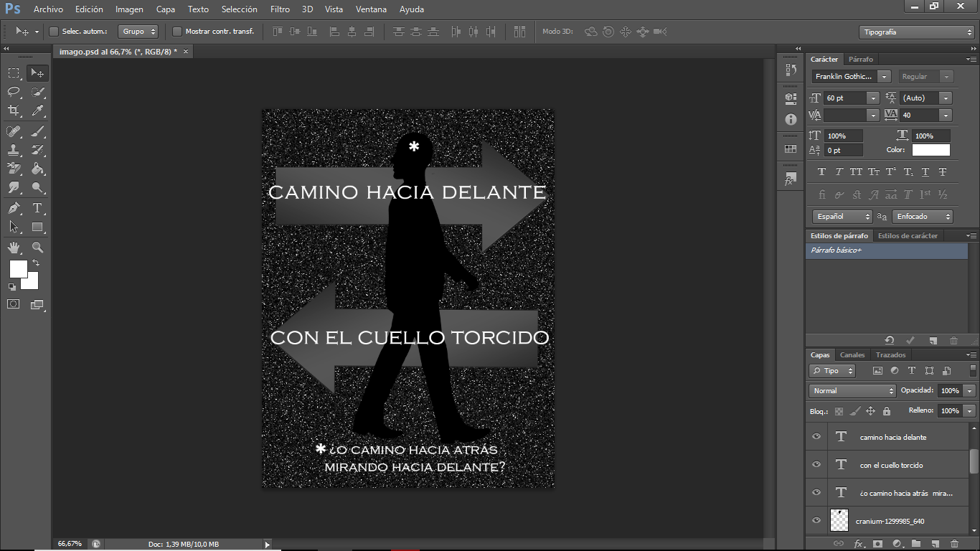This screenshot has width=980, height=551.
Task: Enable Mostrar contr. transf. checkbox
Action: click(x=177, y=32)
